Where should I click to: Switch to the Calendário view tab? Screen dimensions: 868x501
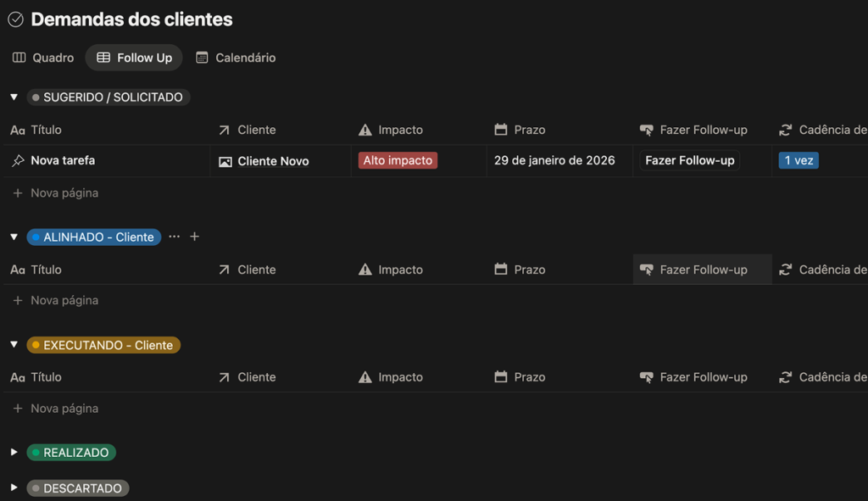236,58
